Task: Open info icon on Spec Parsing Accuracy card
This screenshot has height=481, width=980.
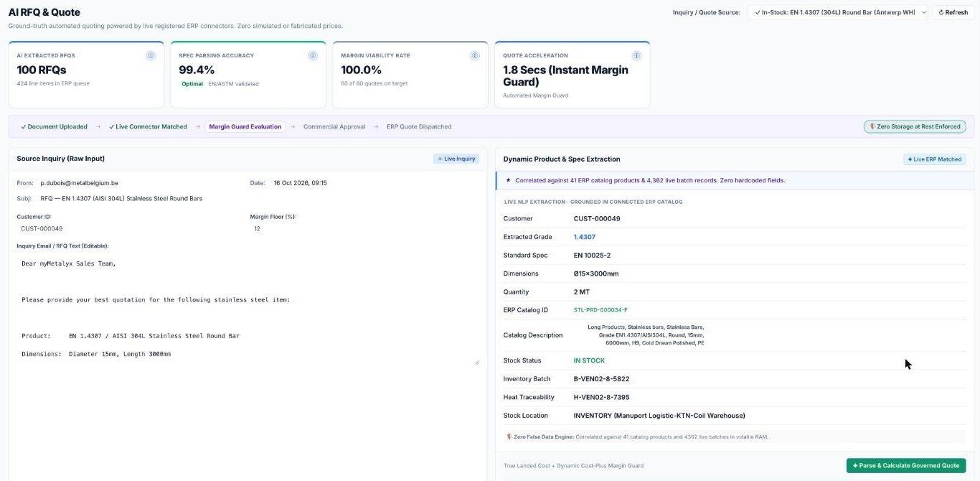Action: click(313, 55)
